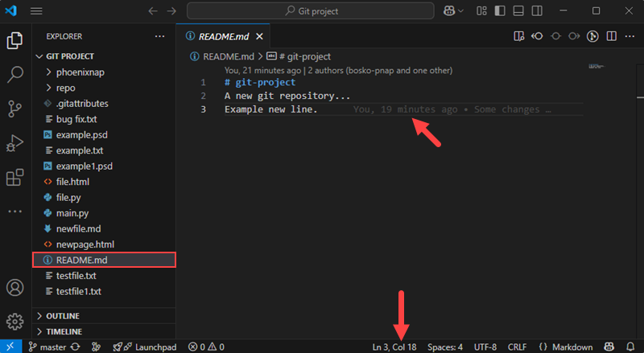Change indentation via Spaces: 4
This screenshot has height=353, width=644.
445,347
